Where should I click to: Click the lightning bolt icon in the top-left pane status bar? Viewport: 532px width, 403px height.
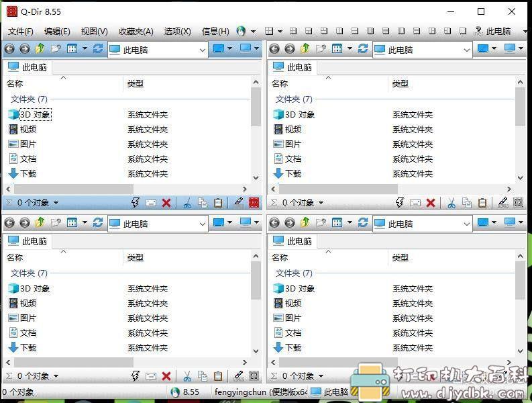click(136, 203)
